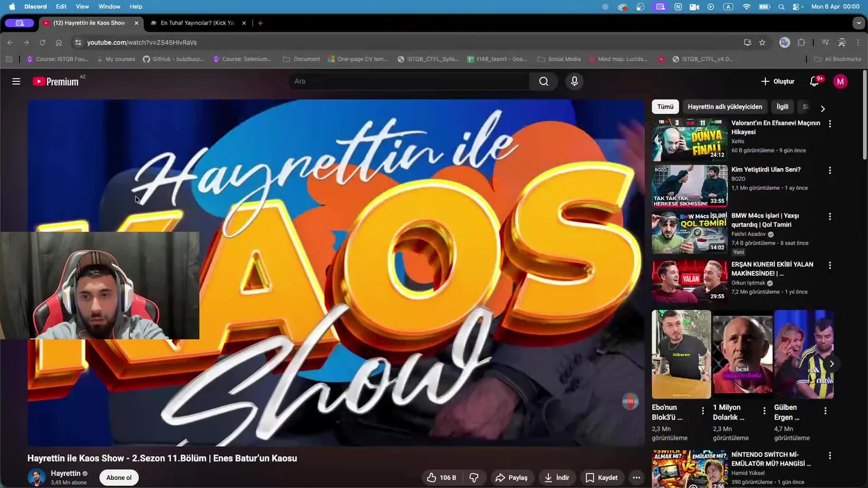Select the İlgili filter chip
Viewport: 868px width, 488px height.
783,106
